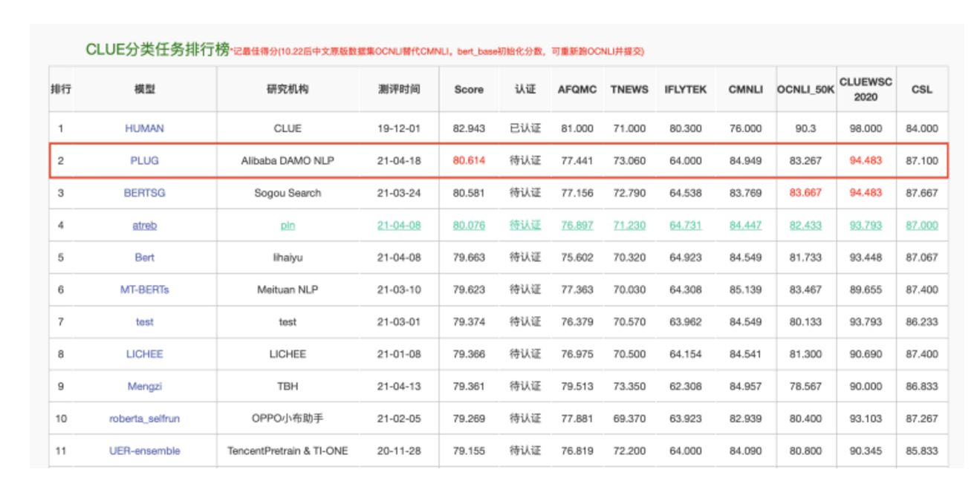This screenshot has height=478, width=980.
Task: Click the CMNLI column header
Action: (745, 89)
